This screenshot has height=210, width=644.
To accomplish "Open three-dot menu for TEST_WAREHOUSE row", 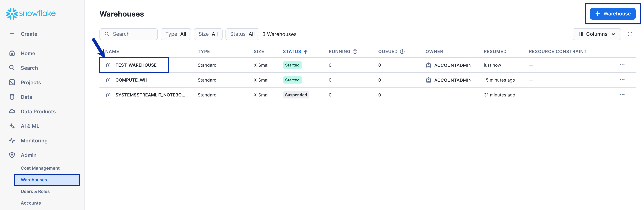I will tap(622, 65).
